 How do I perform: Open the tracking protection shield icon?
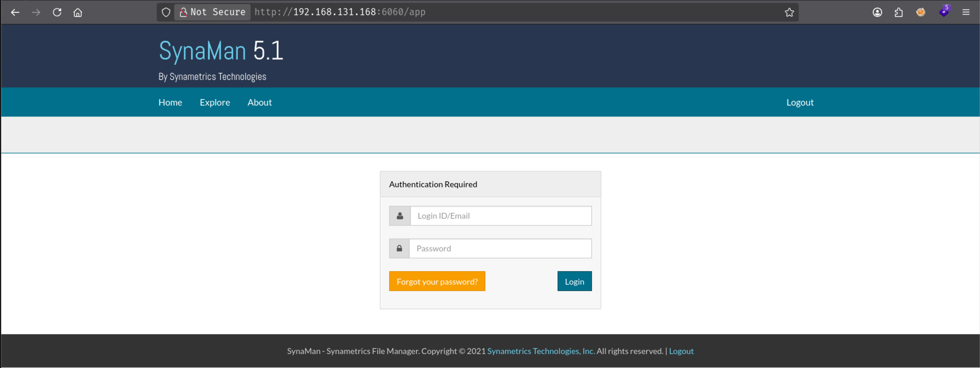point(166,12)
